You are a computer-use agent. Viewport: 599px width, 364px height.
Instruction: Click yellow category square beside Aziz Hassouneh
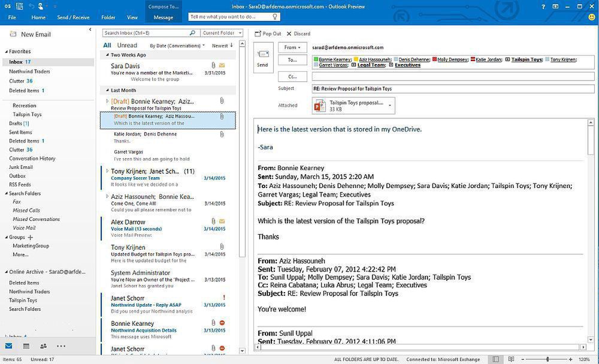356,59
